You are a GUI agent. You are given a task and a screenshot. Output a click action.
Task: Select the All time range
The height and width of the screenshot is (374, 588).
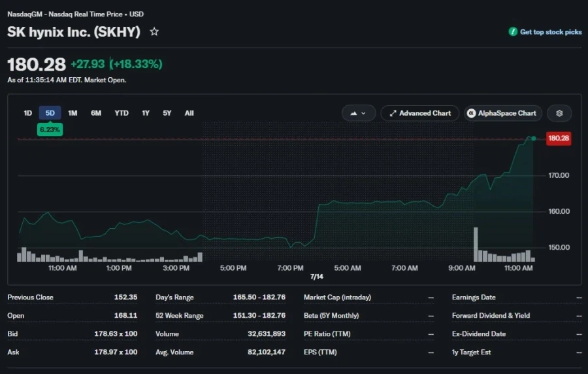click(189, 113)
